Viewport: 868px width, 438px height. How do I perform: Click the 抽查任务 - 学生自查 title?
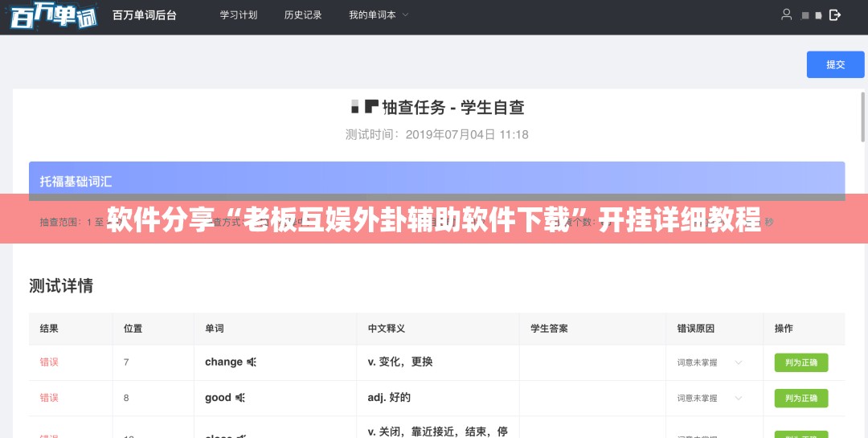click(452, 107)
